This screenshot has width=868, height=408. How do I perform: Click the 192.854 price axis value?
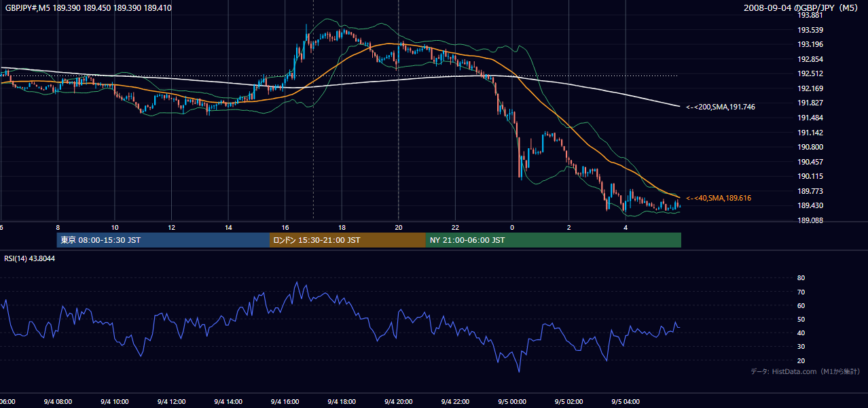810,59
